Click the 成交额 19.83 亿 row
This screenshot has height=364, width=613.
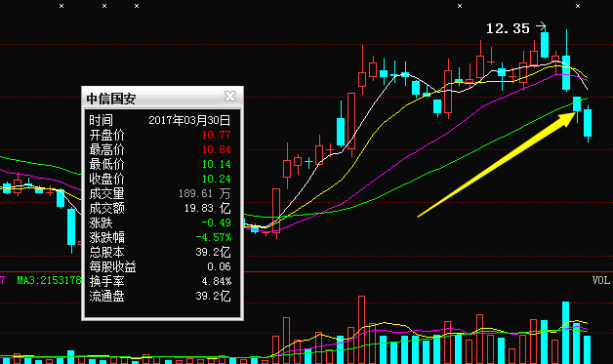coord(159,209)
